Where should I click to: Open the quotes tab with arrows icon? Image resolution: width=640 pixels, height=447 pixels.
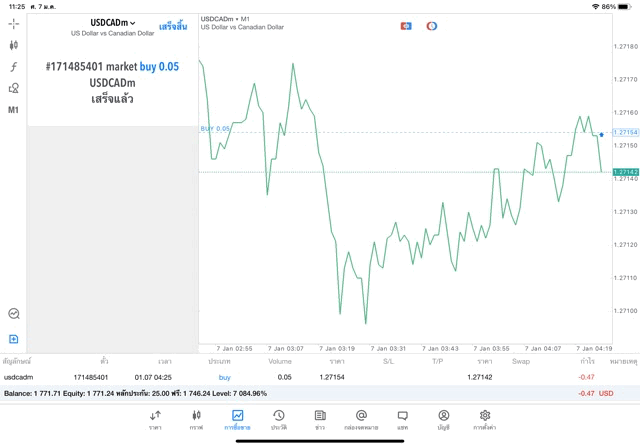coord(155,420)
